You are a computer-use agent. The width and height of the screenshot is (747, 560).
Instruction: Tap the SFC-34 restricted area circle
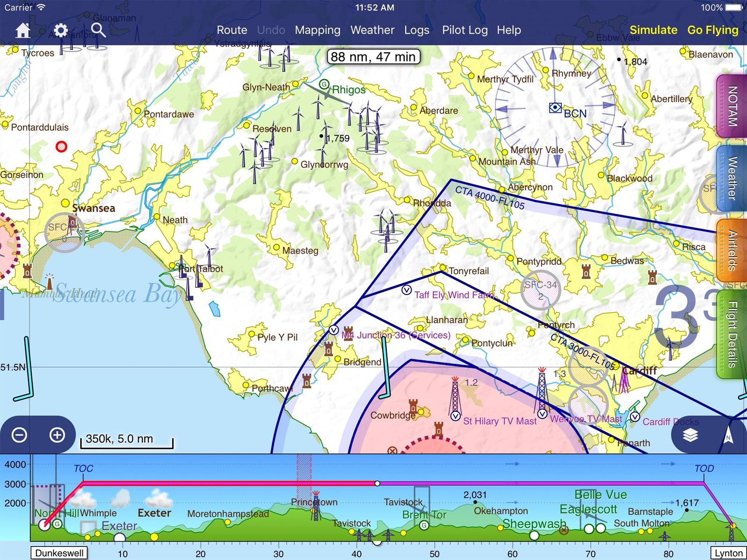click(540, 290)
